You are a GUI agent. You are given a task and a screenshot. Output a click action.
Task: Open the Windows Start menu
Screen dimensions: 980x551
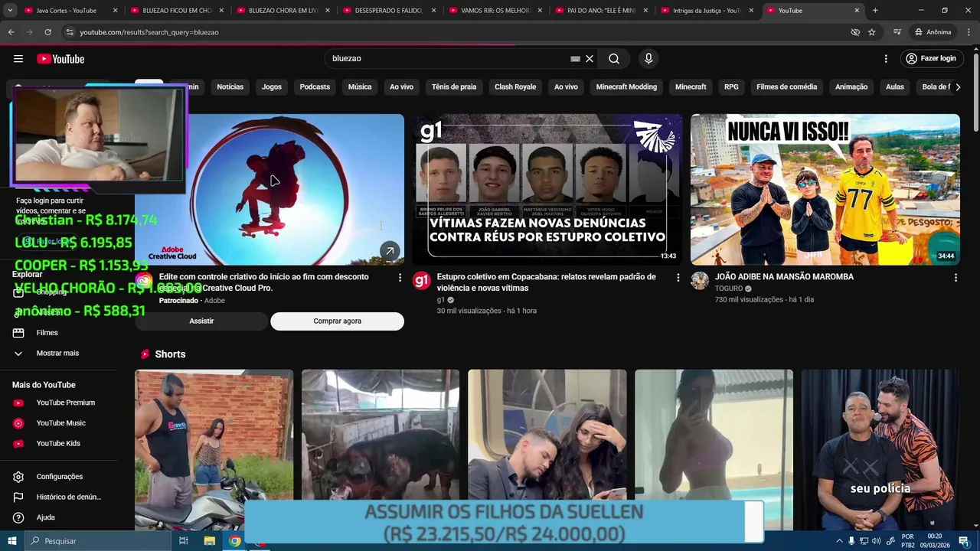11,541
